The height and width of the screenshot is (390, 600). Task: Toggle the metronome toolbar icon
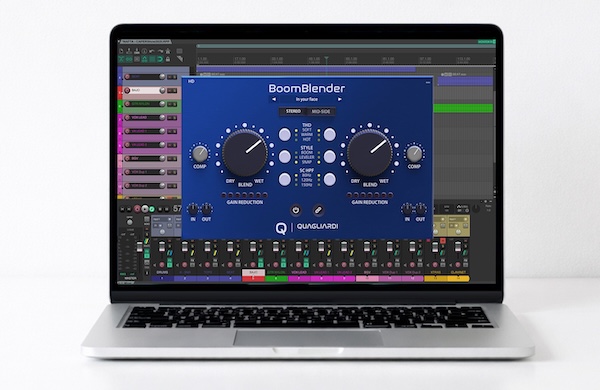pos(168,51)
